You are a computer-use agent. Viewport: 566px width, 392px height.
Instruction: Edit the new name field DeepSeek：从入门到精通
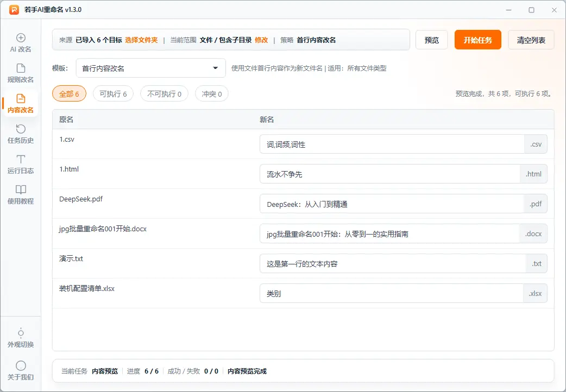392,204
